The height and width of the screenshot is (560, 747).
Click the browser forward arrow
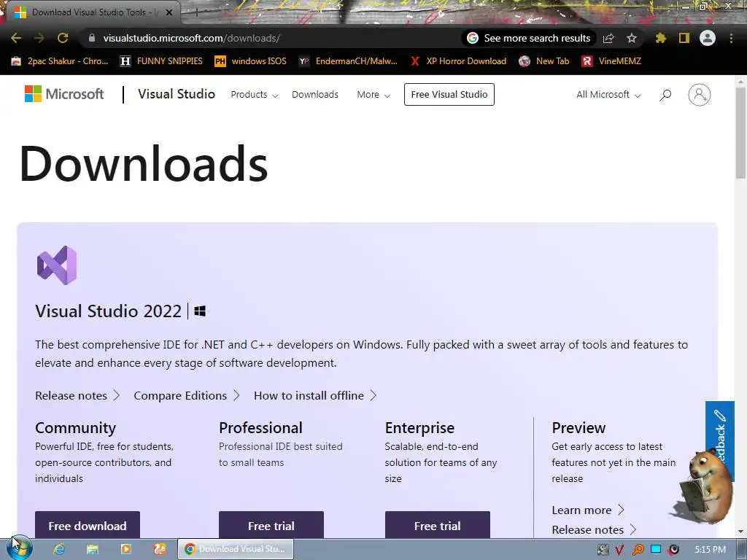[x=39, y=38]
